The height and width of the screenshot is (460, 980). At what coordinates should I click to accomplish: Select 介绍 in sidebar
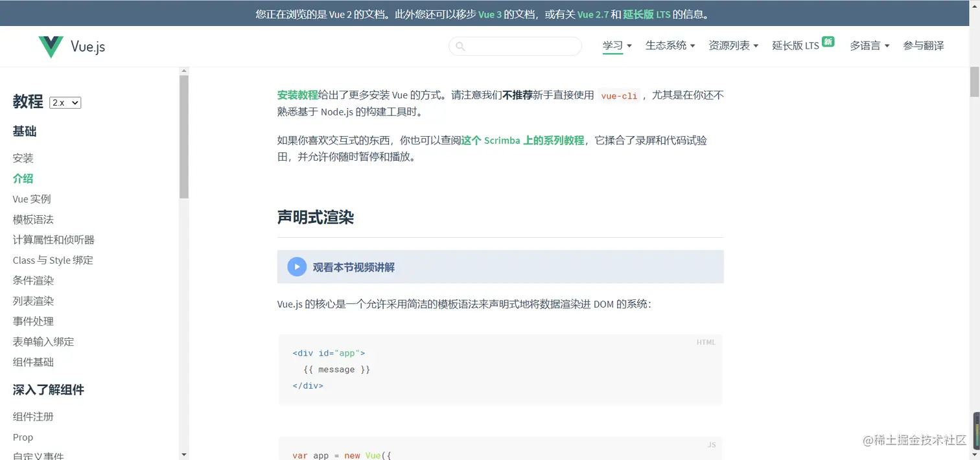point(23,178)
